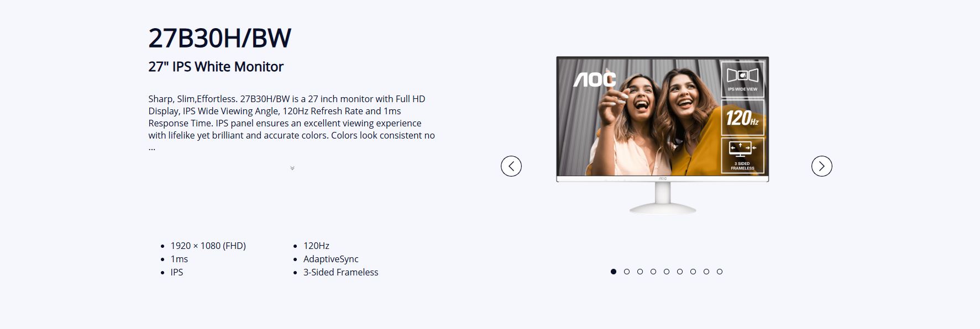Select the third carousel dot

(x=640, y=272)
